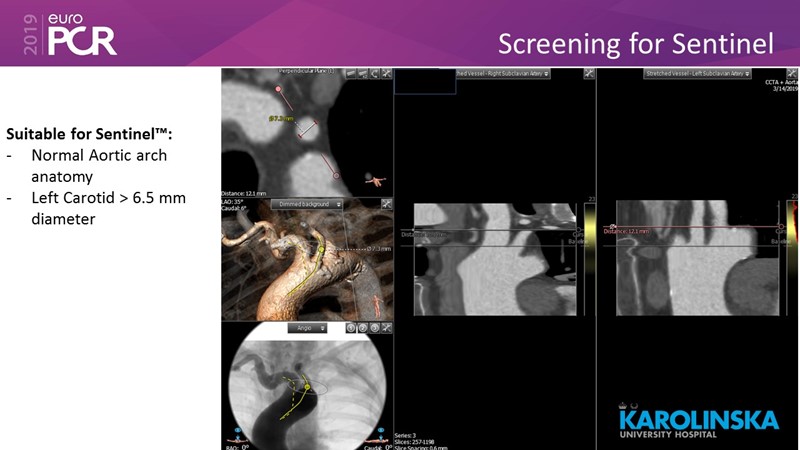Open tools icon in Right Subclavian Artery panel
The image size is (800, 450).
590,73
